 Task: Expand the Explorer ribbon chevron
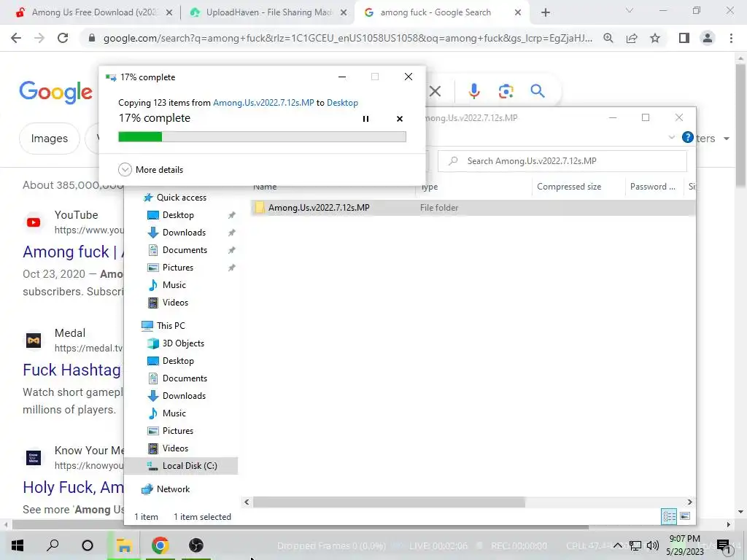click(x=672, y=137)
